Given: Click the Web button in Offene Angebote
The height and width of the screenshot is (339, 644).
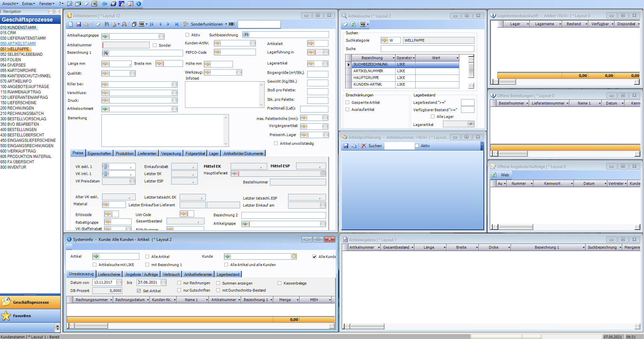Looking at the screenshot, I should tap(505, 175).
